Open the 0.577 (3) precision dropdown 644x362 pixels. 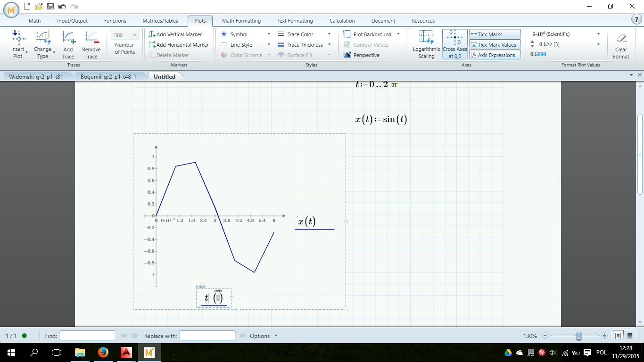click(598, 44)
